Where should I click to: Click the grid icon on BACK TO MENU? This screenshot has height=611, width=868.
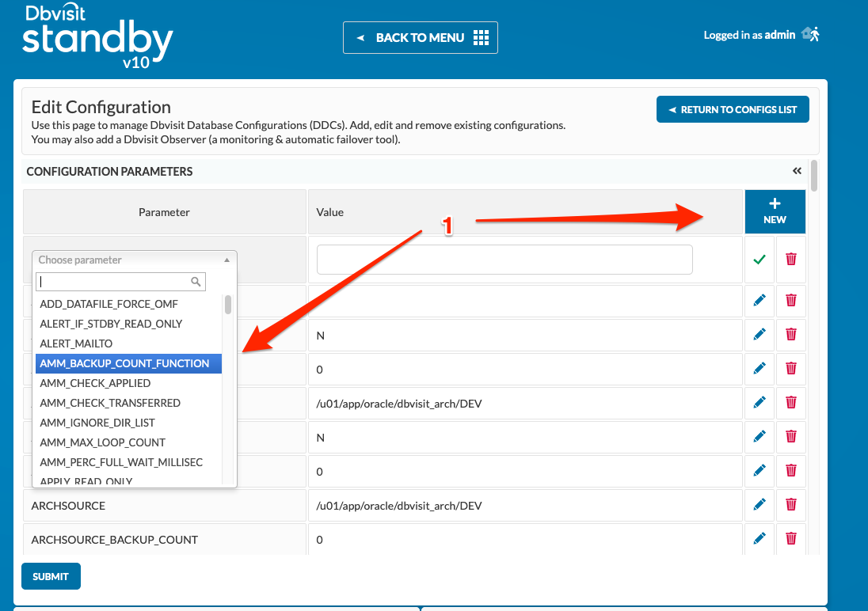pos(480,37)
